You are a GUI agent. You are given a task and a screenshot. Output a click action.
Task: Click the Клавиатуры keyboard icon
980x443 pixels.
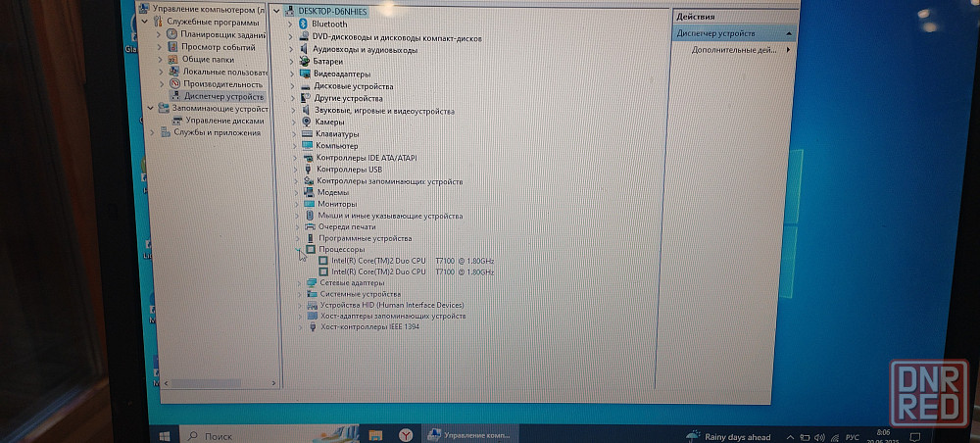coord(307,133)
